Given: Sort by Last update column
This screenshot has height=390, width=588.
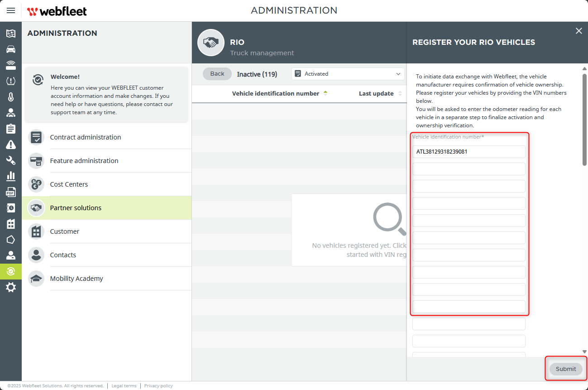Looking at the screenshot, I should point(380,93).
